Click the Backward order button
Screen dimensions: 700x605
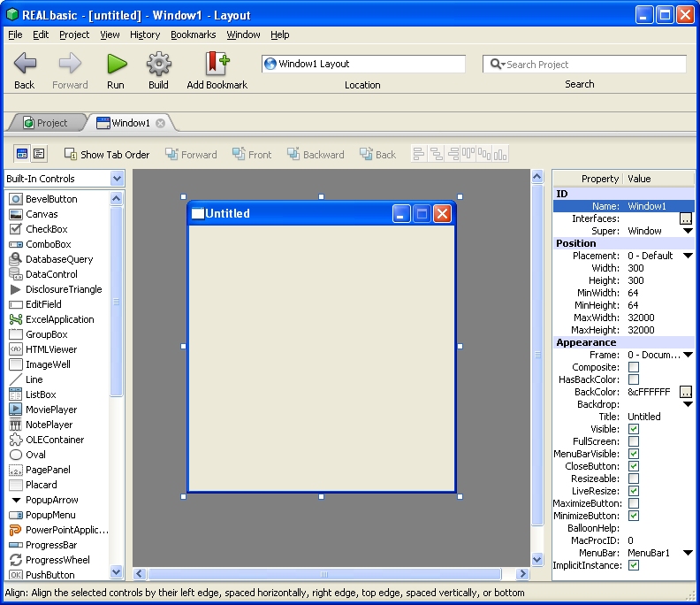[x=316, y=155]
